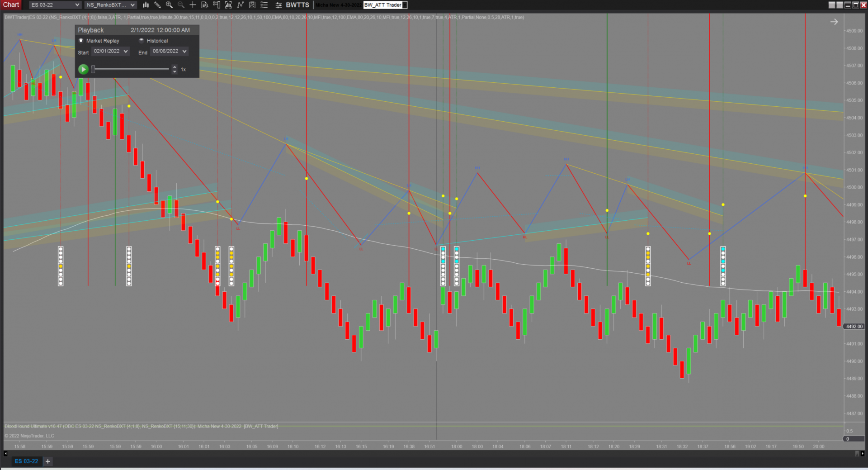
Task: Enable the crosshair cursor icon
Action: pyautogui.click(x=193, y=5)
